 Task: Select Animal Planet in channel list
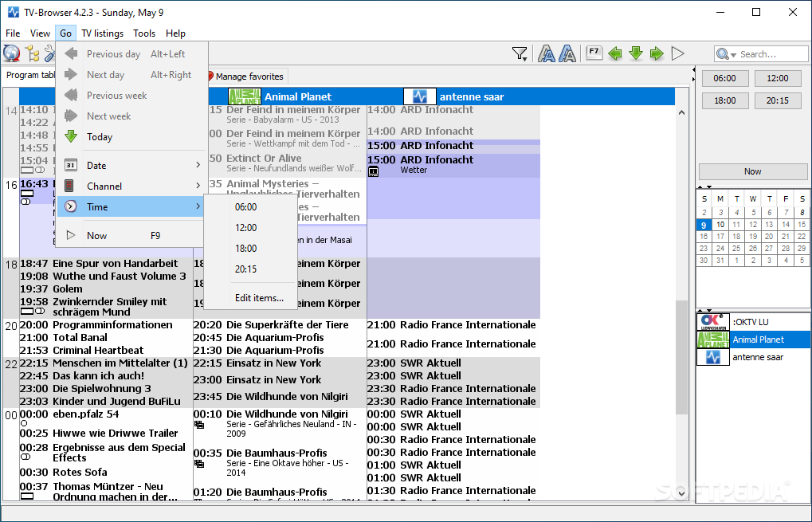754,339
